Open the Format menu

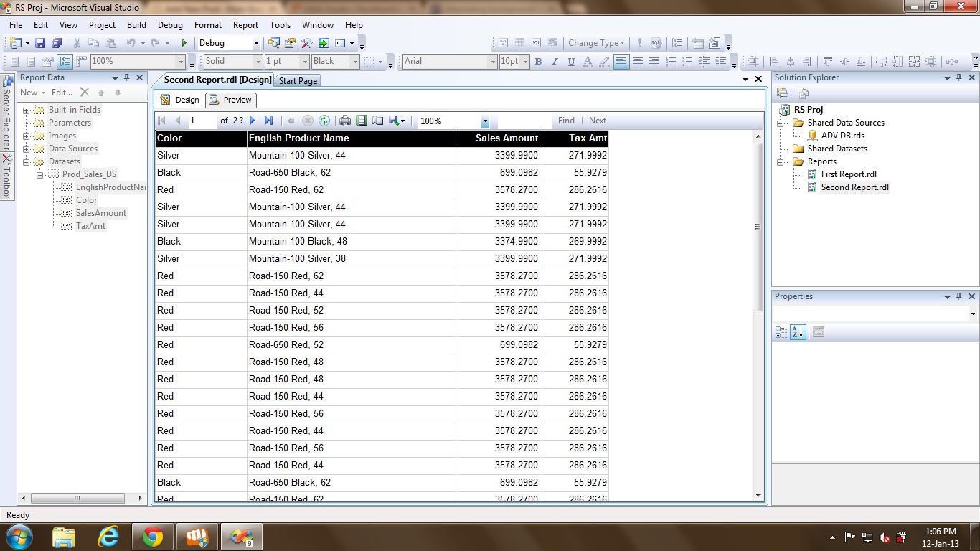208,24
